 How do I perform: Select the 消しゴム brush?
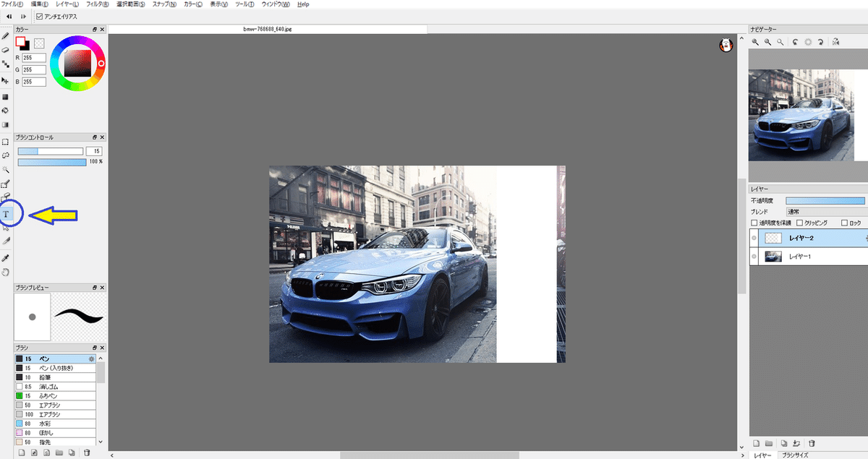point(55,387)
